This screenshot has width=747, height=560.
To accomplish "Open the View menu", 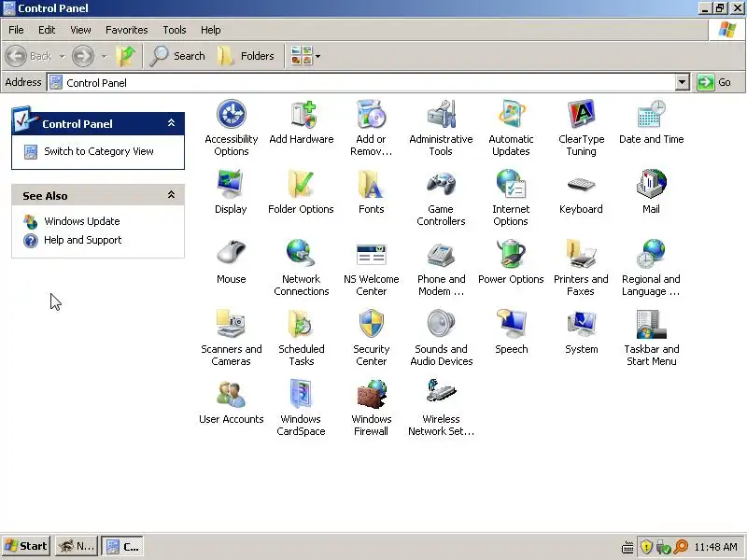I will click(x=80, y=30).
